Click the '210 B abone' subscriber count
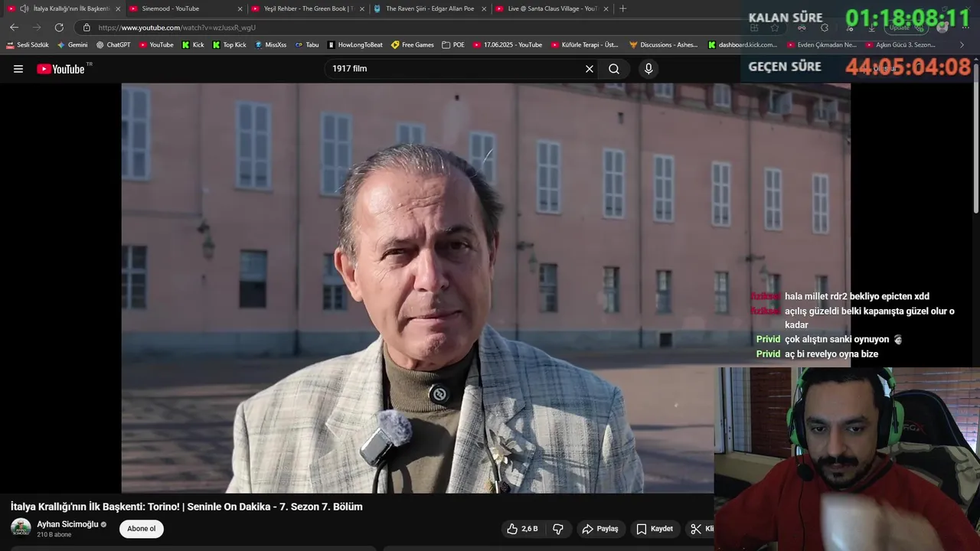This screenshot has width=980, height=551. pyautogui.click(x=54, y=535)
